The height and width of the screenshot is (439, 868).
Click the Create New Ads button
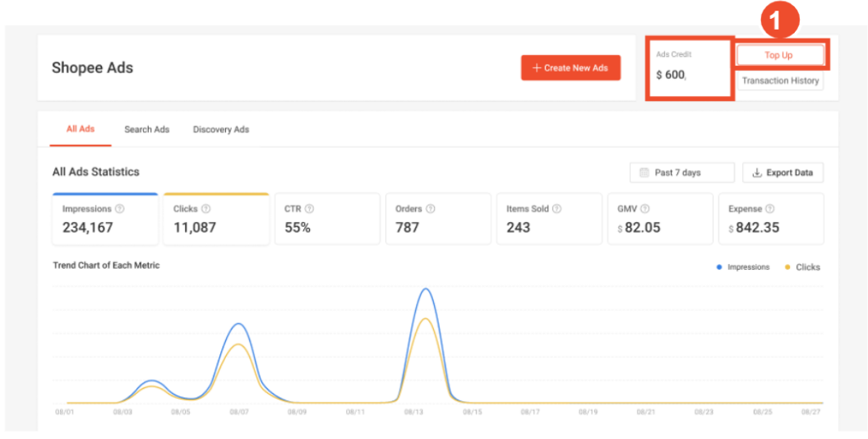570,67
